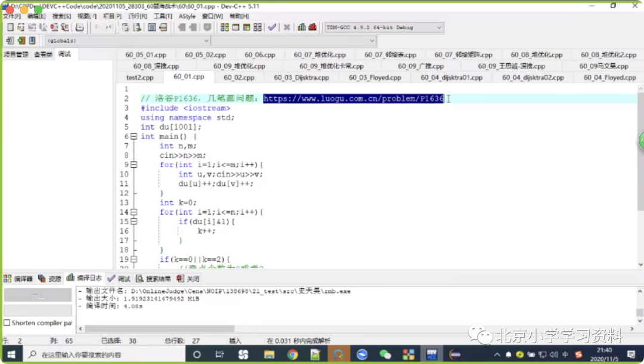Click the Indent toolbar icon
Screen dimensions: 644x364
tap(193, 27)
